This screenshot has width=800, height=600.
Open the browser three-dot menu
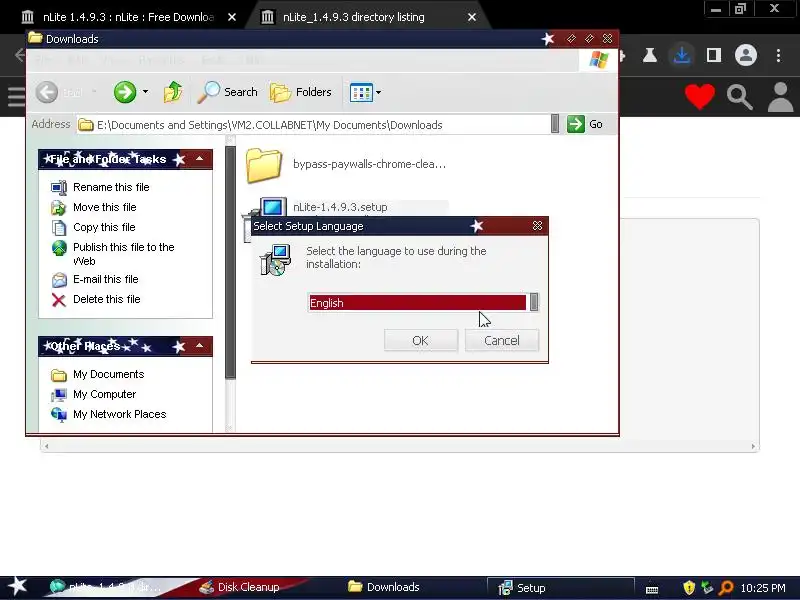coord(778,55)
